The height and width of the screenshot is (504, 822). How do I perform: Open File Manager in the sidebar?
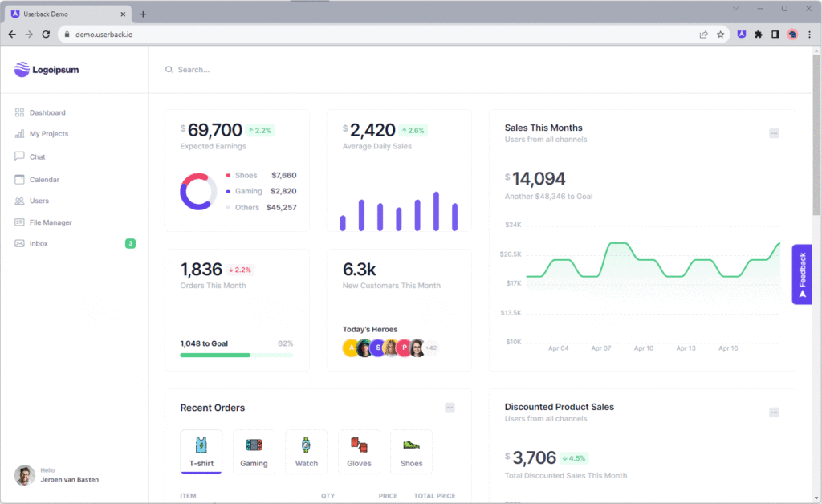point(50,222)
